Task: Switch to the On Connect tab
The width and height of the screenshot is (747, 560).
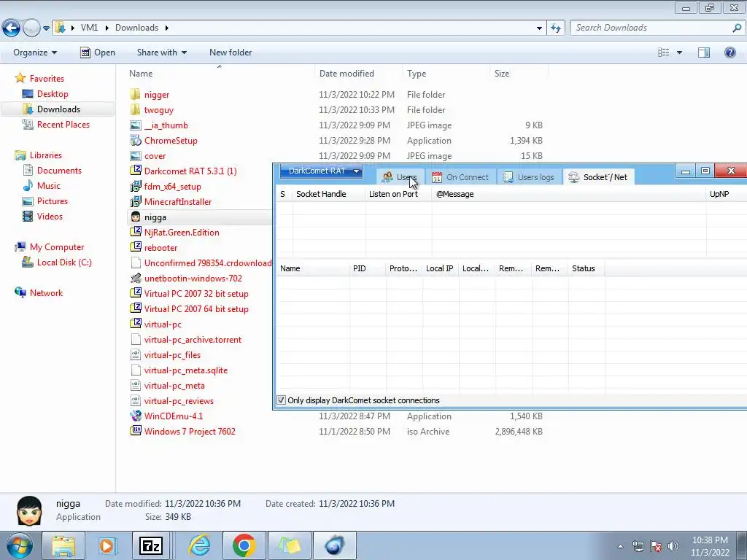Action: [460, 177]
